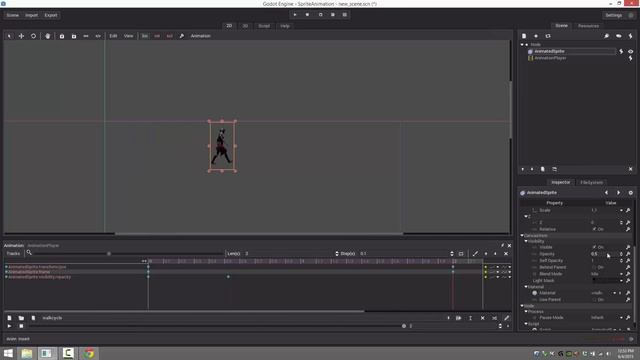
Task: Collapse the CanvasItem section in Inspector
Action: 522,236
